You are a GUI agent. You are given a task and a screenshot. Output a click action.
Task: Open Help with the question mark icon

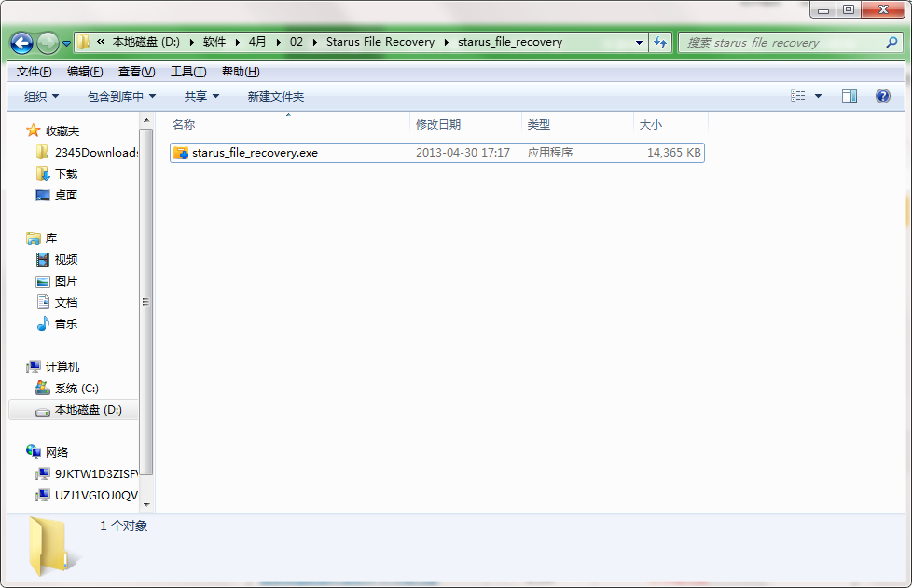[x=882, y=96]
